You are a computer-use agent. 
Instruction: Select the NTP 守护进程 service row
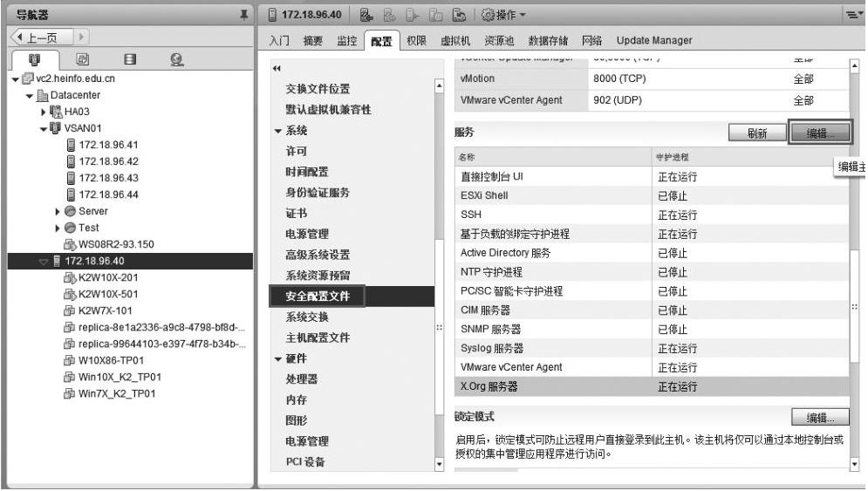(652, 272)
